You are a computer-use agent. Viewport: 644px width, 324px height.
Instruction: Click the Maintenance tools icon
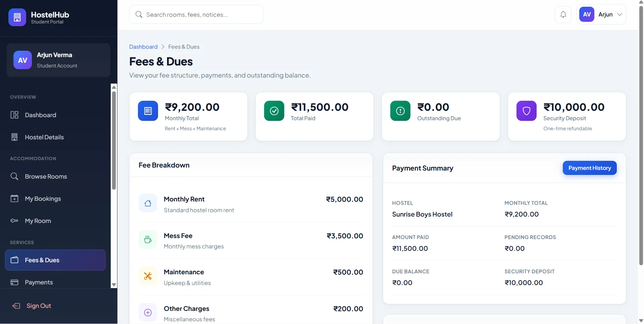point(148,276)
